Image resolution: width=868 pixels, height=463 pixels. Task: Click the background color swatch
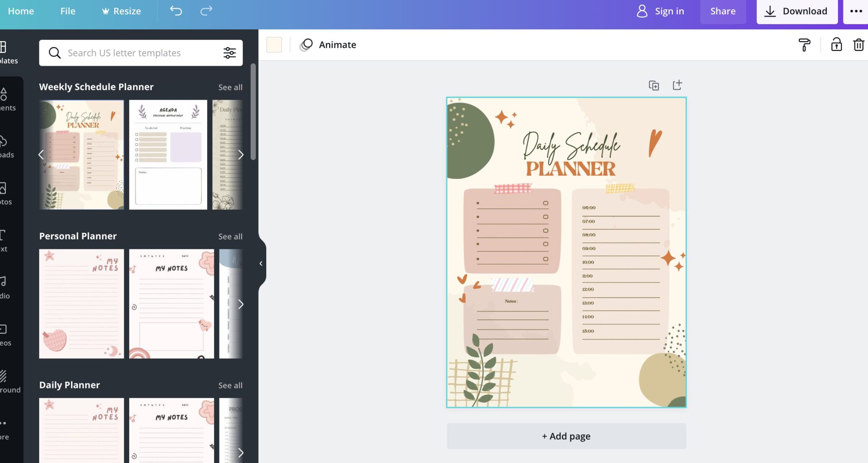coord(274,44)
